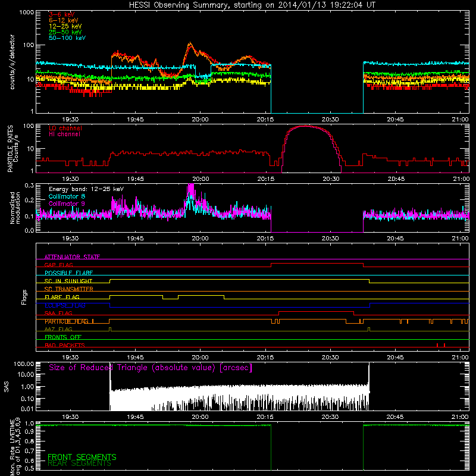Select the Collimator 9 legend label
This screenshot has height=476, width=476.
pos(67,203)
